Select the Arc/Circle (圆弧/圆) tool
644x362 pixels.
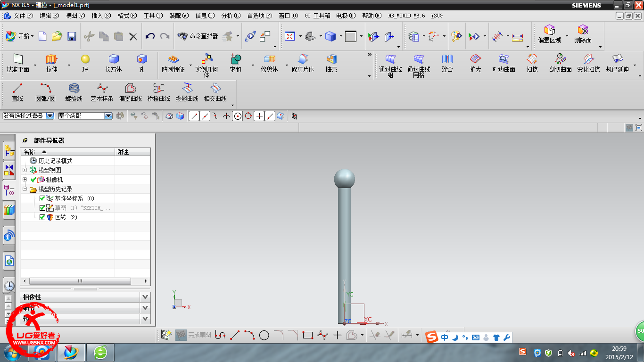click(46, 93)
